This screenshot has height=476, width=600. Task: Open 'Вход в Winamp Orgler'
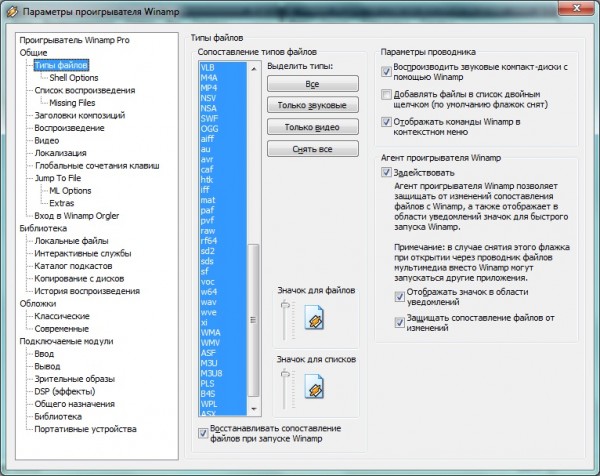click(77, 216)
